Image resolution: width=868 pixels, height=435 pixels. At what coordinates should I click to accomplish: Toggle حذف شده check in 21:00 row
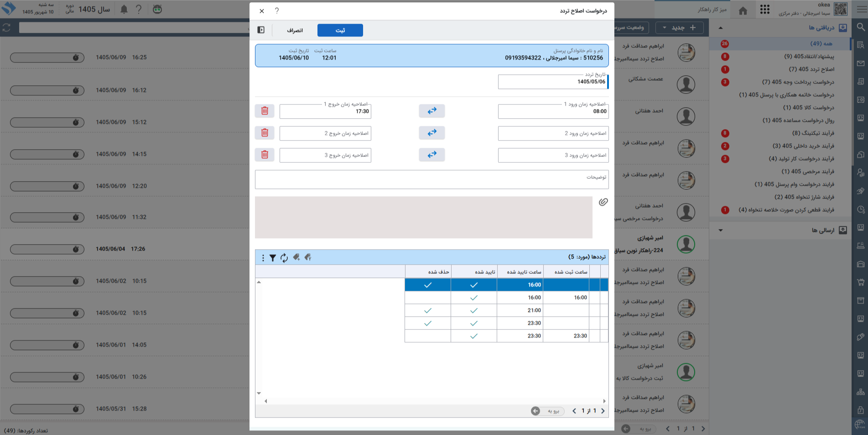point(427,310)
